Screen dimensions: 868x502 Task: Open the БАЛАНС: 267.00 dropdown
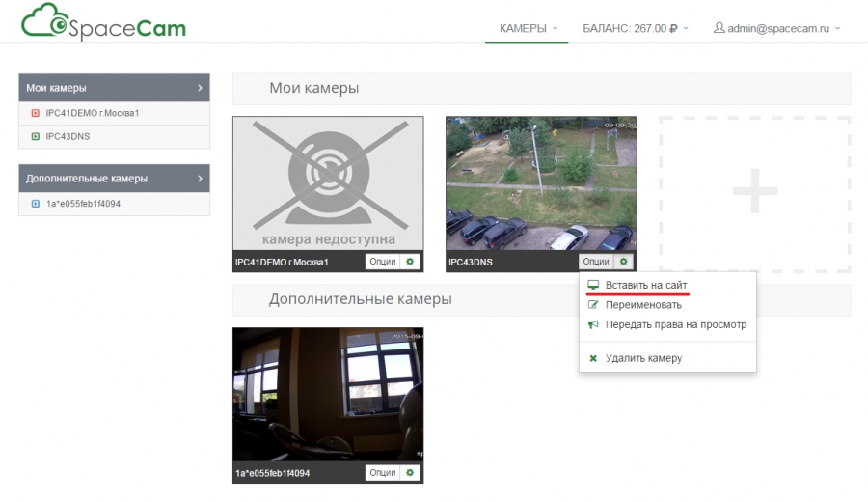click(x=636, y=28)
